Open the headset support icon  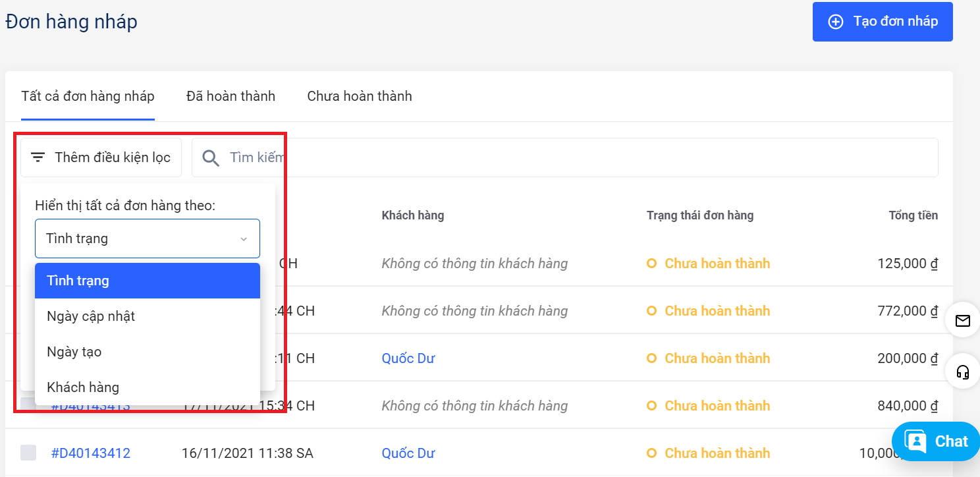point(963,373)
